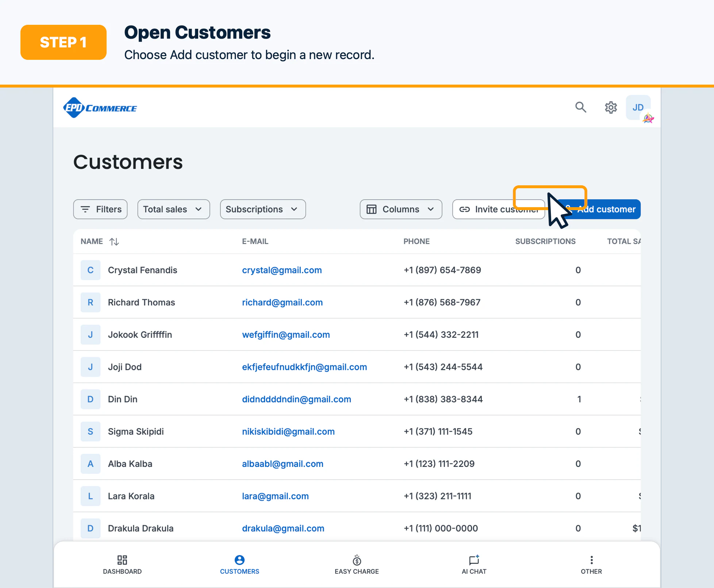Viewport: 714px width, 588px height.
Task: Open the search magnifier icon
Action: [x=580, y=107]
